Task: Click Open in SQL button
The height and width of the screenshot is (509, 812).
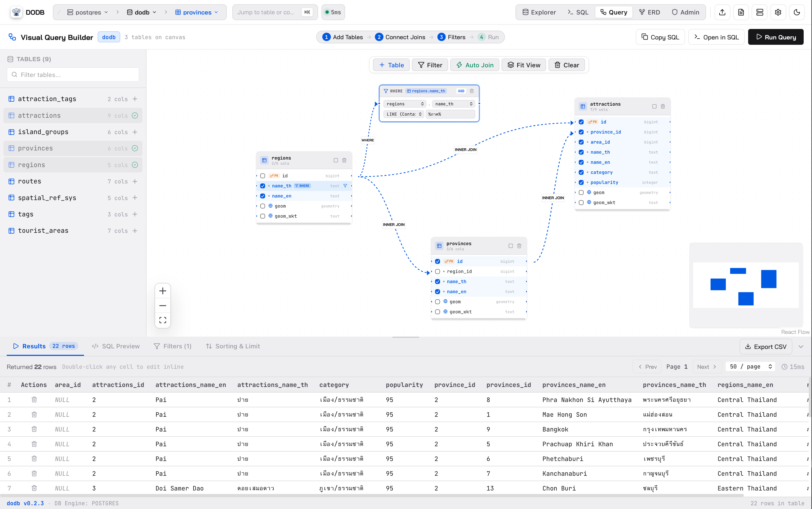Action: pyautogui.click(x=716, y=37)
